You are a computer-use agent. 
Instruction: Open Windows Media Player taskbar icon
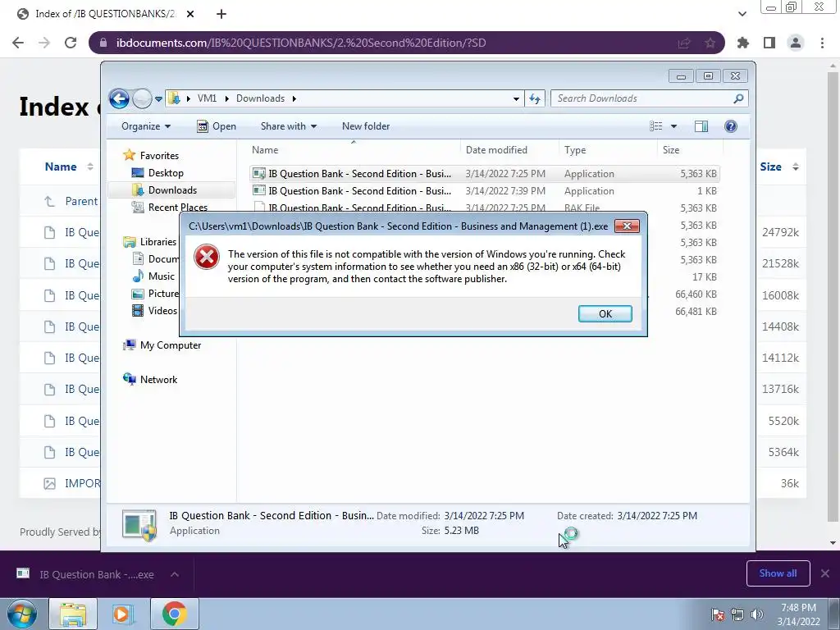pyautogui.click(x=122, y=614)
